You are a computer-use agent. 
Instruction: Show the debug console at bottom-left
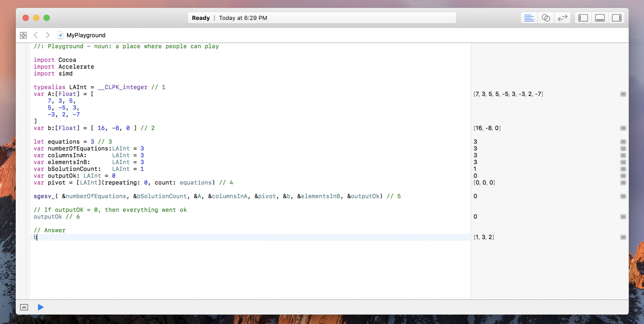[24, 307]
